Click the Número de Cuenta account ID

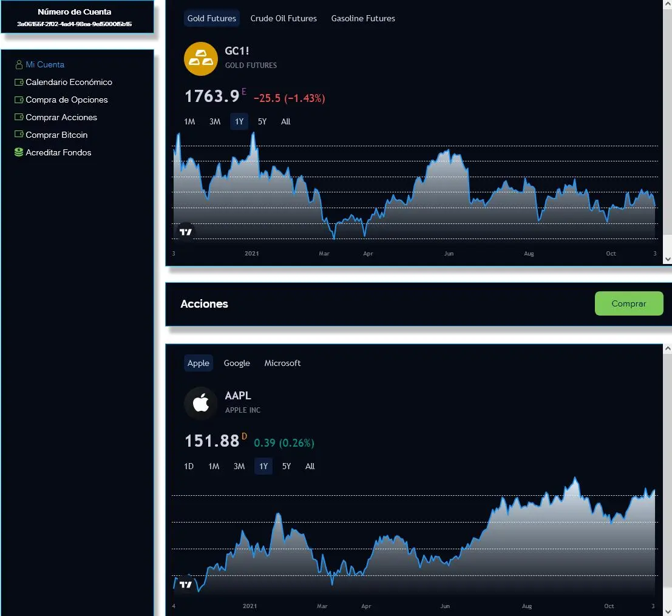[75, 24]
